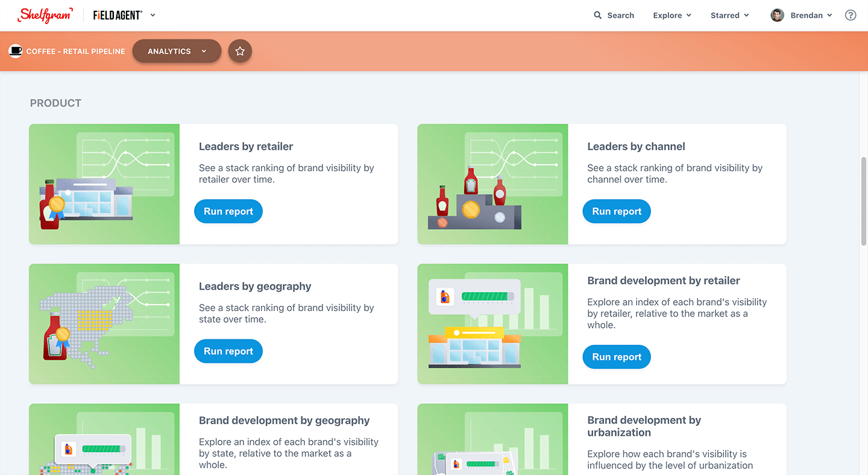This screenshot has width=868, height=475.
Task: Run report for Brand development by retailer
Action: [x=617, y=357]
